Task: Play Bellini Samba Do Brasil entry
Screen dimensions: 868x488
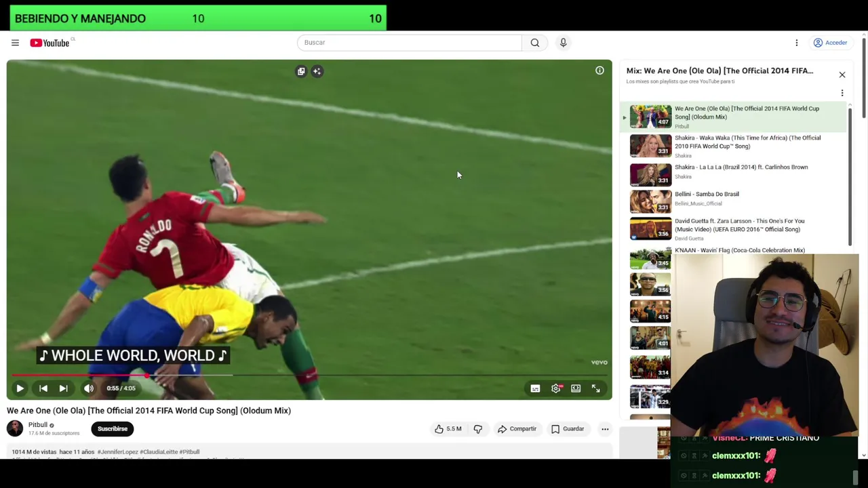Action: click(734, 201)
